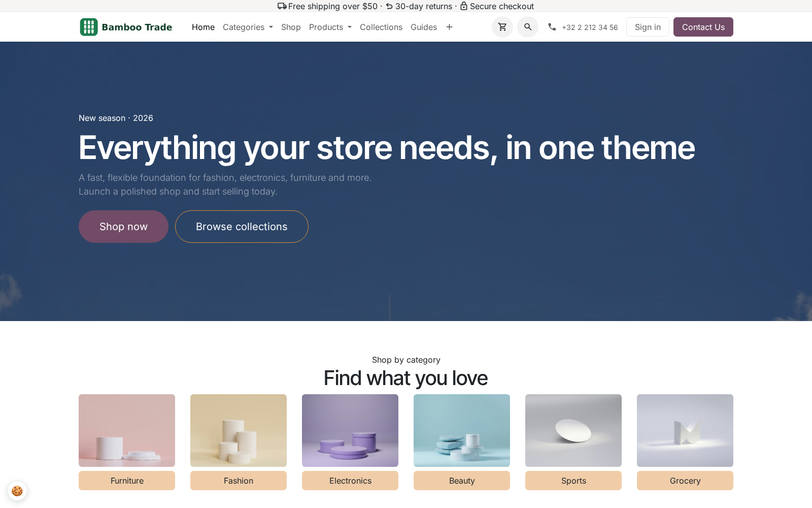
Task: Click the Grocery label button
Action: tap(685, 481)
